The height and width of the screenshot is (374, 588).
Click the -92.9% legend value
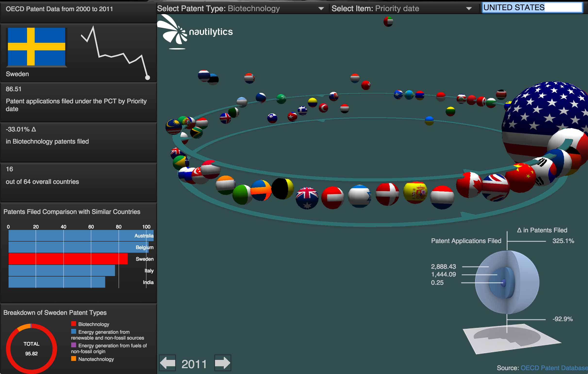tap(563, 319)
